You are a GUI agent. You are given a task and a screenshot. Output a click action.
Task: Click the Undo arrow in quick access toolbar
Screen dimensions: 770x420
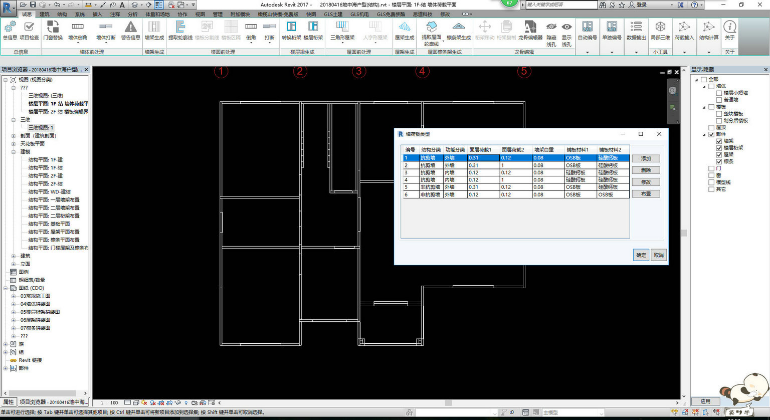click(57, 5)
